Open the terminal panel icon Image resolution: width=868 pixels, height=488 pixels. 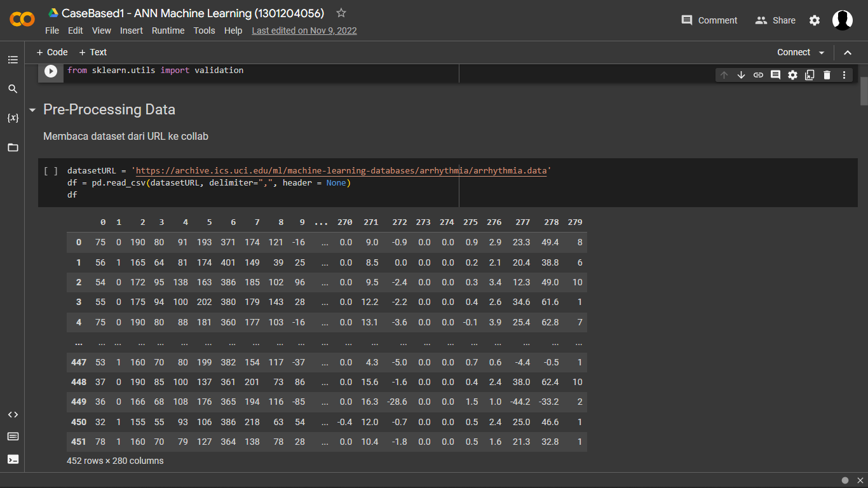coord(13,459)
